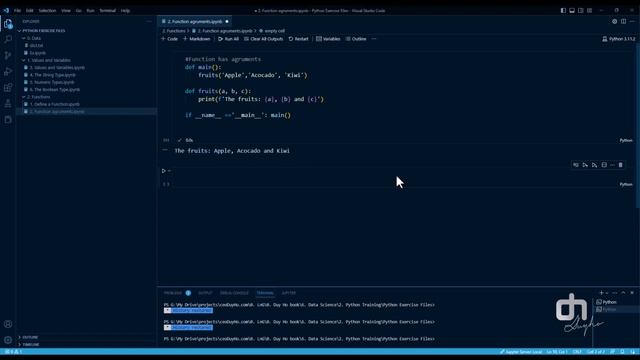Run All notebook cells
640x360 pixels.
(x=229, y=39)
